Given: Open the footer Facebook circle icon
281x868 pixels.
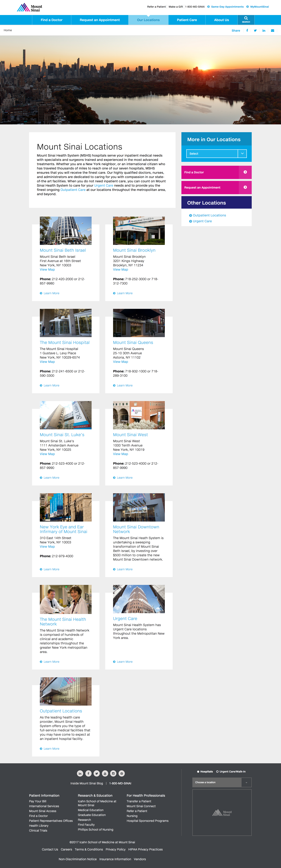Looking at the screenshot, I should (88, 773).
